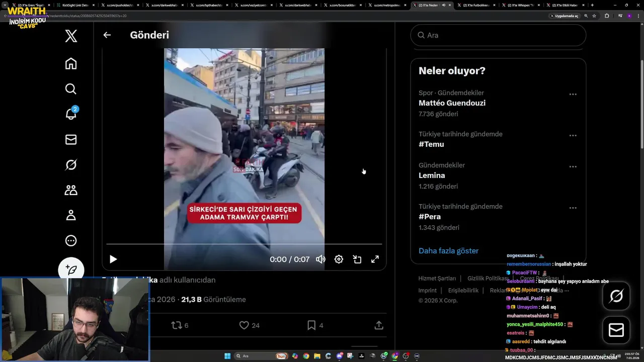Go to the Home feed icon
The image size is (644, 362).
71,64
